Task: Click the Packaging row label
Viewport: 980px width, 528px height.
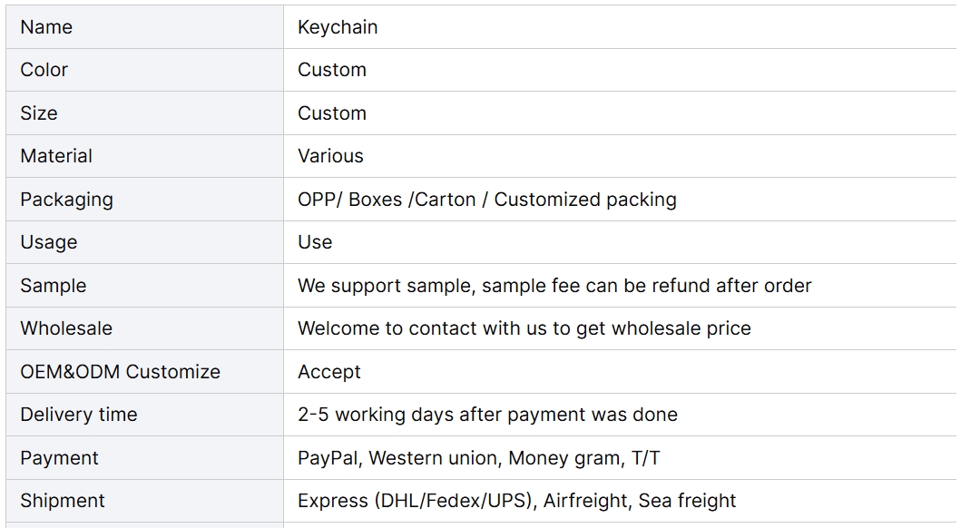Action: coord(67,200)
